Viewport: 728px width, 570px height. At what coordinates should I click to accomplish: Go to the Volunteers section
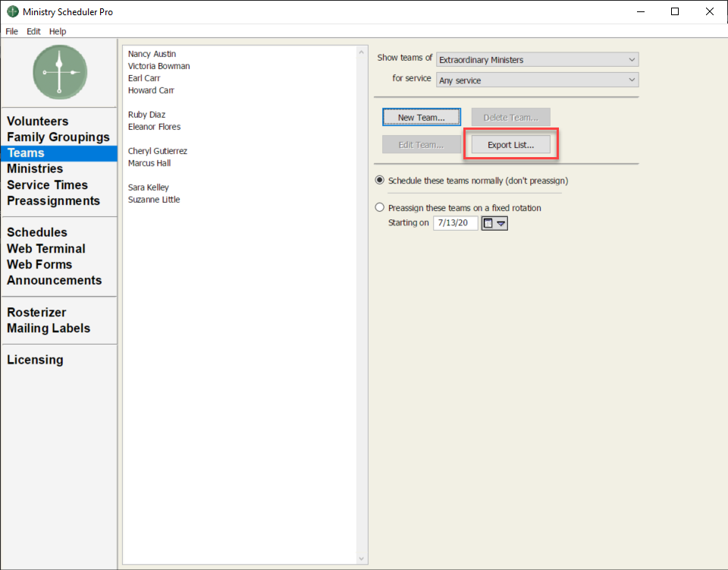point(38,121)
